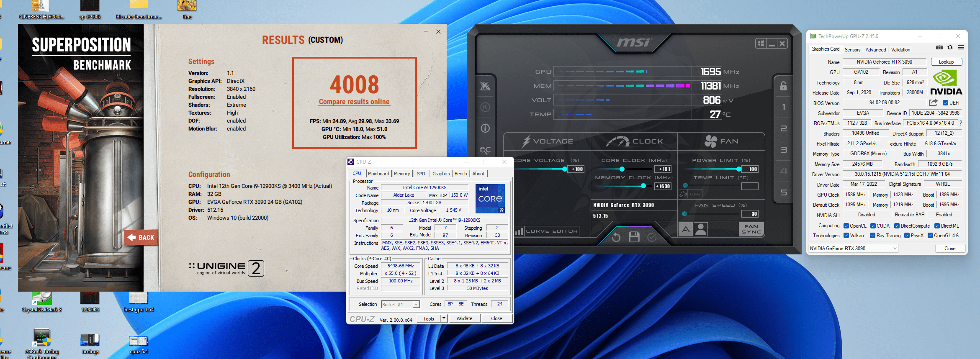
Task: Load Afterburner profile slot 1
Action: point(784,107)
